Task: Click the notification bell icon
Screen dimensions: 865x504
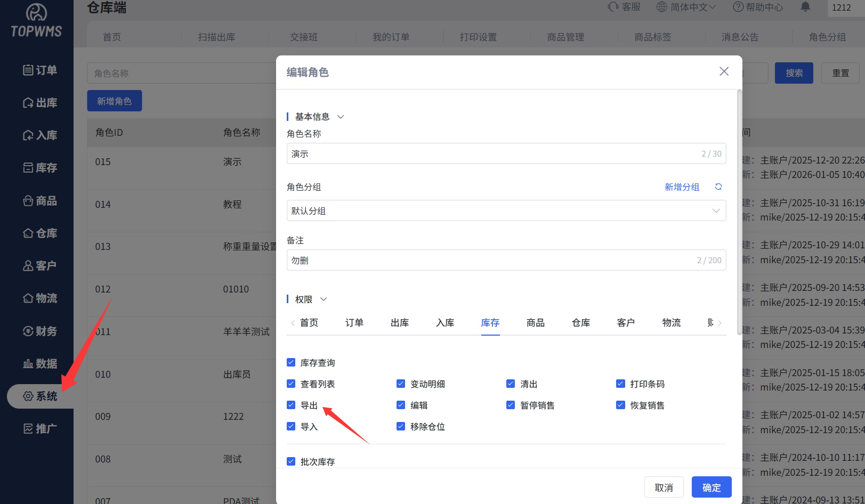Action: pos(805,7)
